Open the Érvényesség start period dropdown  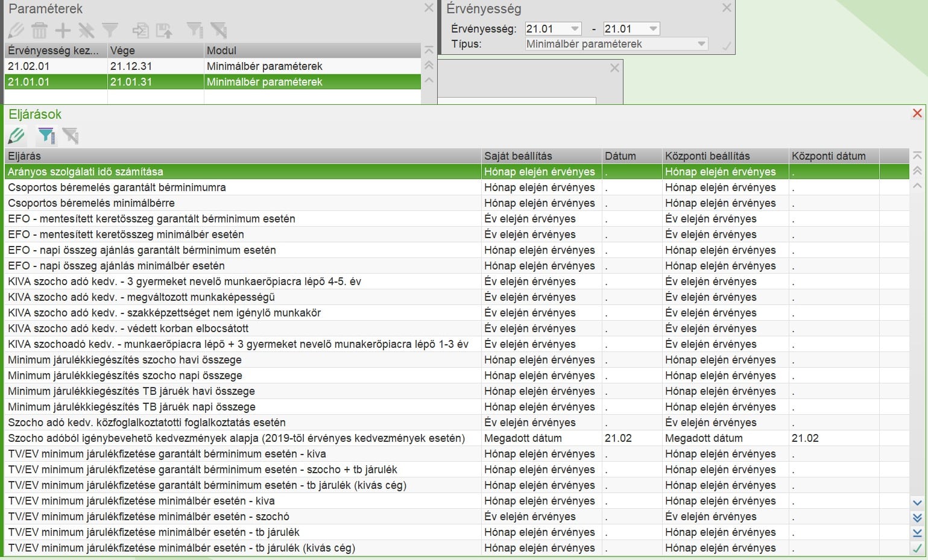click(575, 28)
